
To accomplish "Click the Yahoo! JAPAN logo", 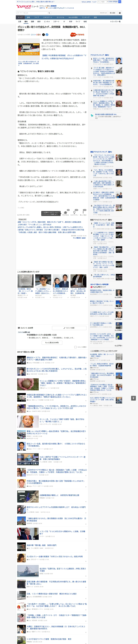I will [24, 7].
